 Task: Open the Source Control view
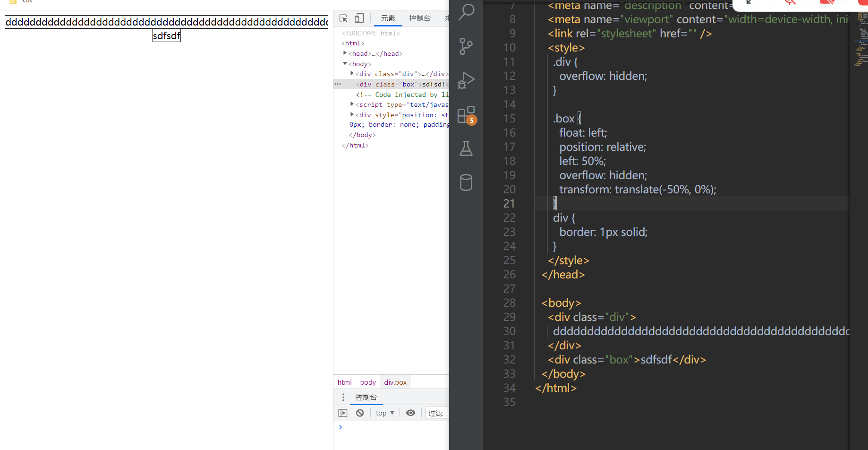click(x=466, y=46)
